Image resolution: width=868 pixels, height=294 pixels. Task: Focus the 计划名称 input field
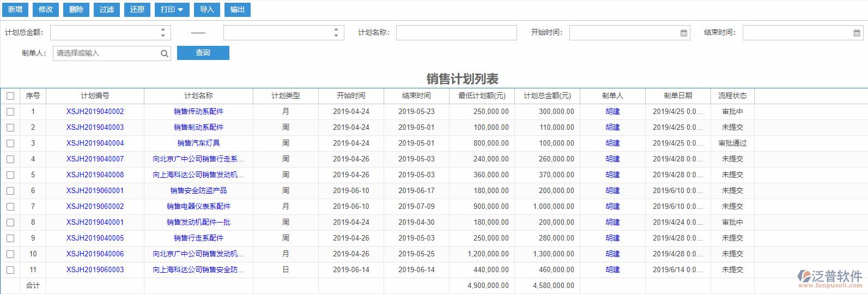(x=457, y=33)
